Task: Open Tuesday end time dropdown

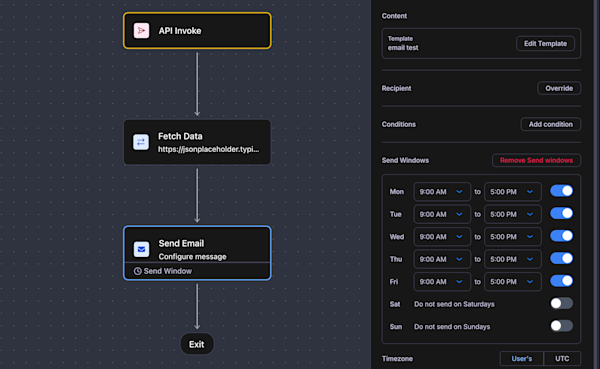Action: click(x=513, y=214)
